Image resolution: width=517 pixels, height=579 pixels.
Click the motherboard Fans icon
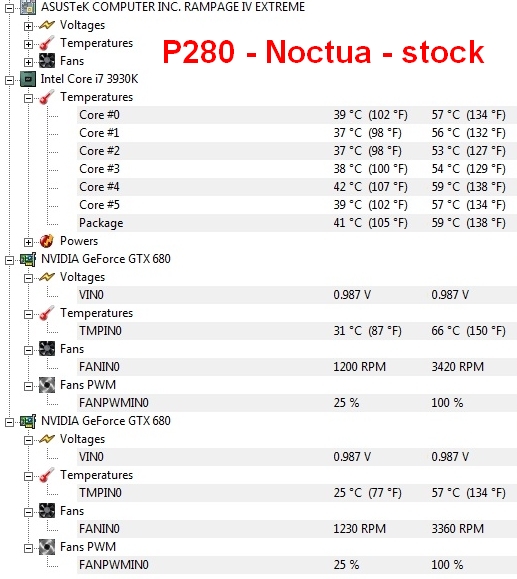tap(47, 61)
